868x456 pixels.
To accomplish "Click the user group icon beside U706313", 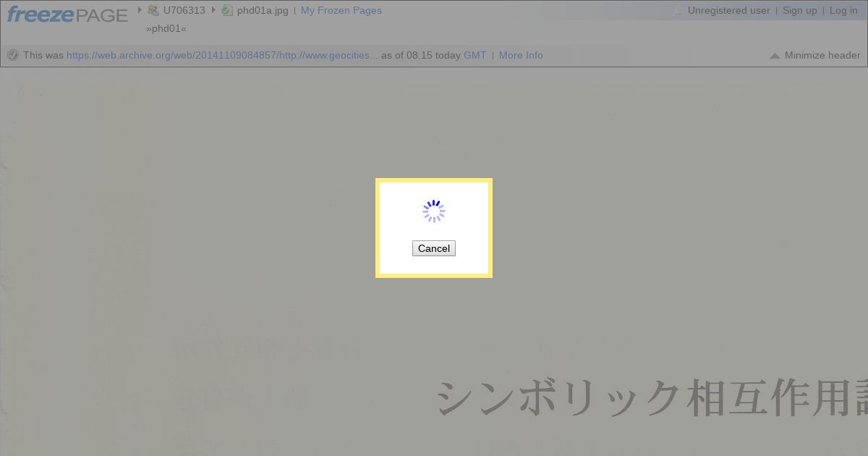I will pos(153,10).
